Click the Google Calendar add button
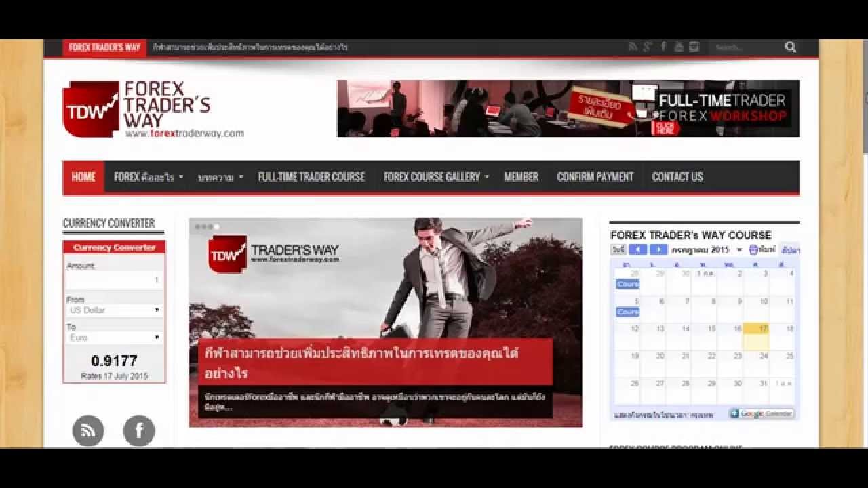The width and height of the screenshot is (868, 488). (762, 413)
